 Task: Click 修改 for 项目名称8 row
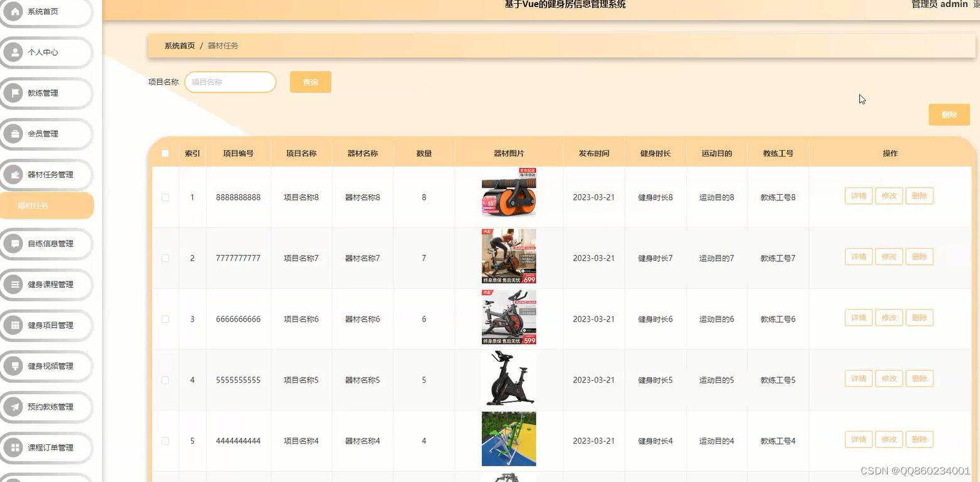click(x=889, y=196)
